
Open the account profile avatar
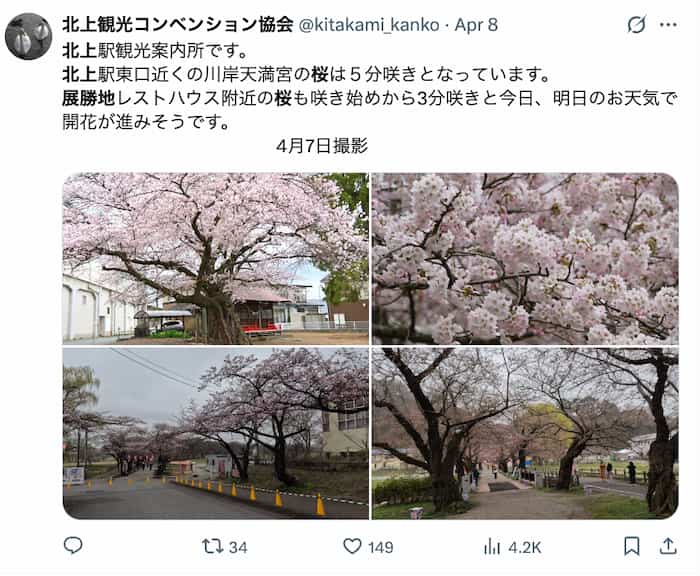pyautogui.click(x=29, y=36)
